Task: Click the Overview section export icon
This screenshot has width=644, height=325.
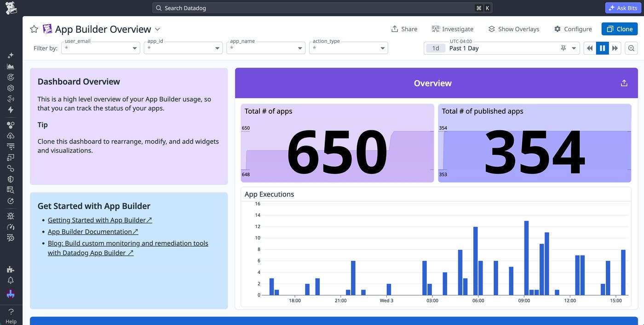Action: coord(624,83)
